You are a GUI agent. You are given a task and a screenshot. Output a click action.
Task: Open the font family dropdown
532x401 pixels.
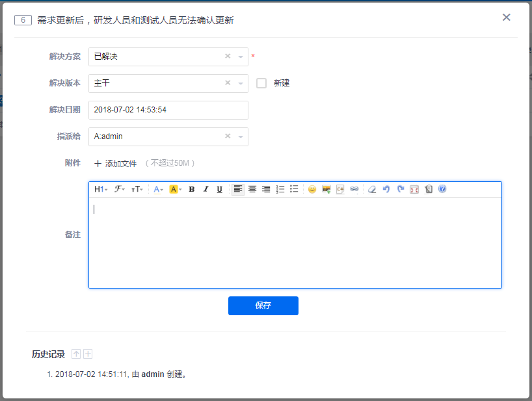[x=119, y=189]
